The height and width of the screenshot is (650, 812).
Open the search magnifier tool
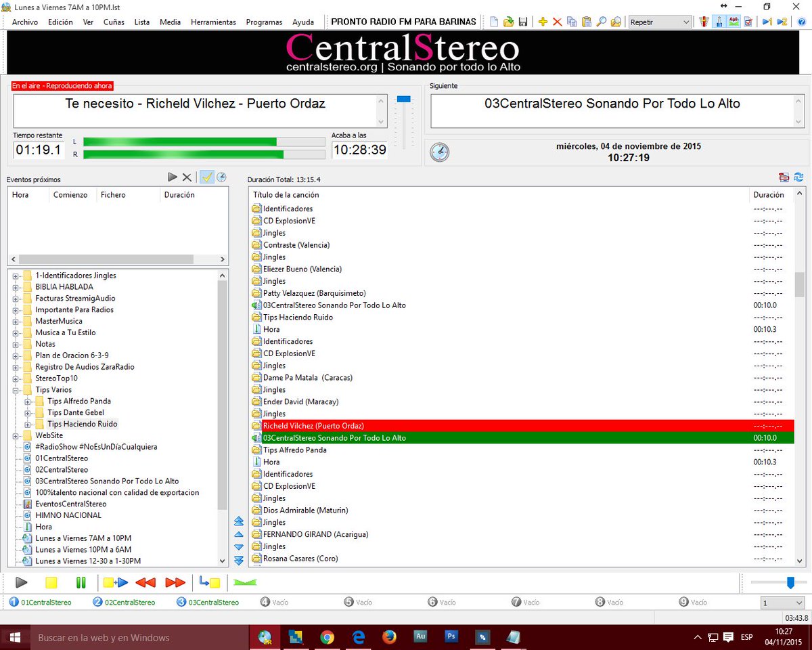coord(601,22)
